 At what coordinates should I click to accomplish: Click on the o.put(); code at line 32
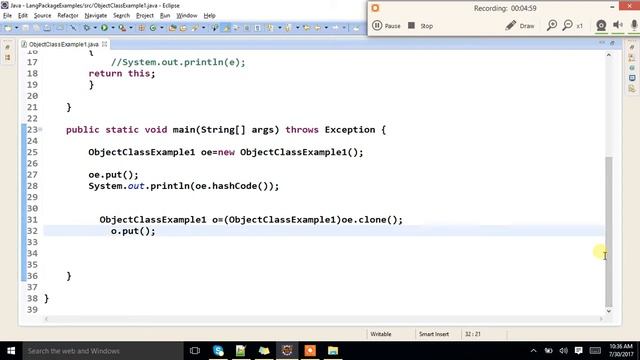(x=133, y=231)
